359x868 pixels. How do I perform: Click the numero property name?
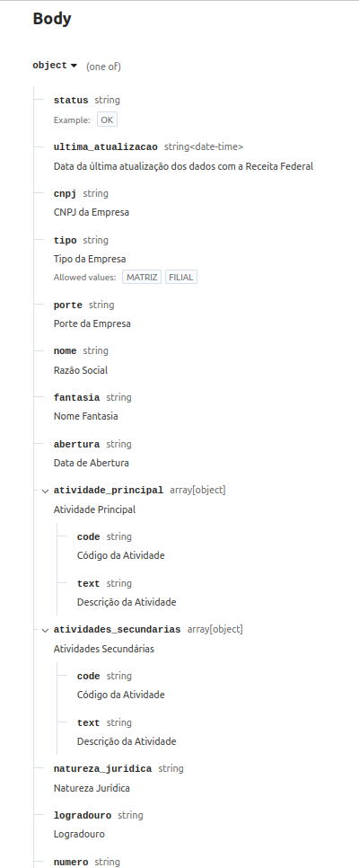point(71,862)
